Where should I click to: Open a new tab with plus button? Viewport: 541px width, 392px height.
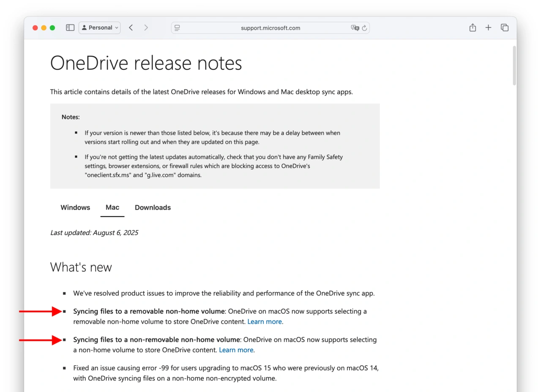[x=488, y=27]
